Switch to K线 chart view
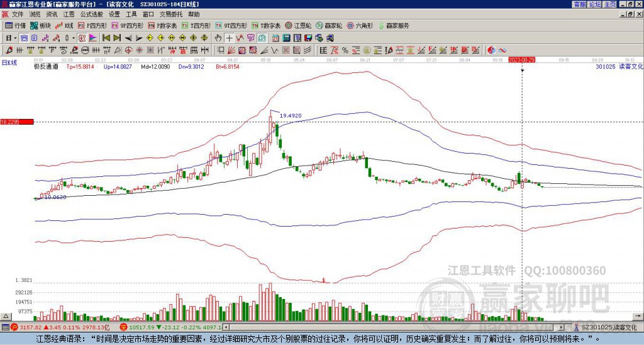This screenshot has height=345, width=644. [x=65, y=25]
